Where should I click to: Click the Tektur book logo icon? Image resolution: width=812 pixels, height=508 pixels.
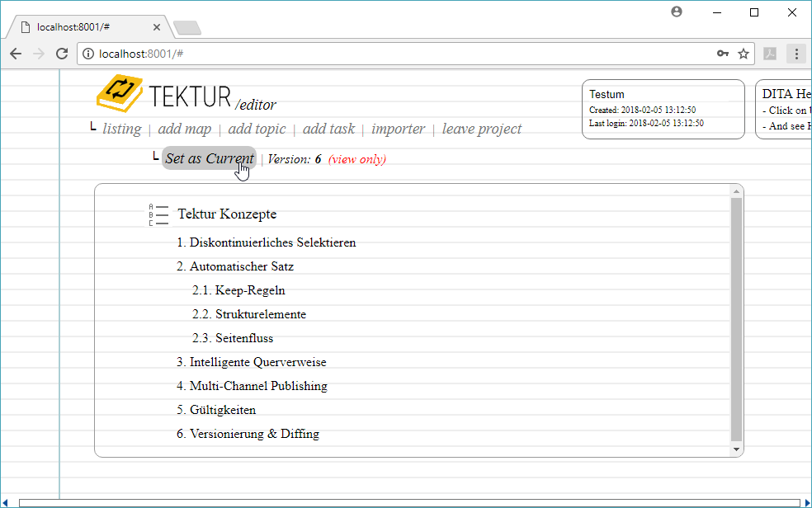(120, 92)
